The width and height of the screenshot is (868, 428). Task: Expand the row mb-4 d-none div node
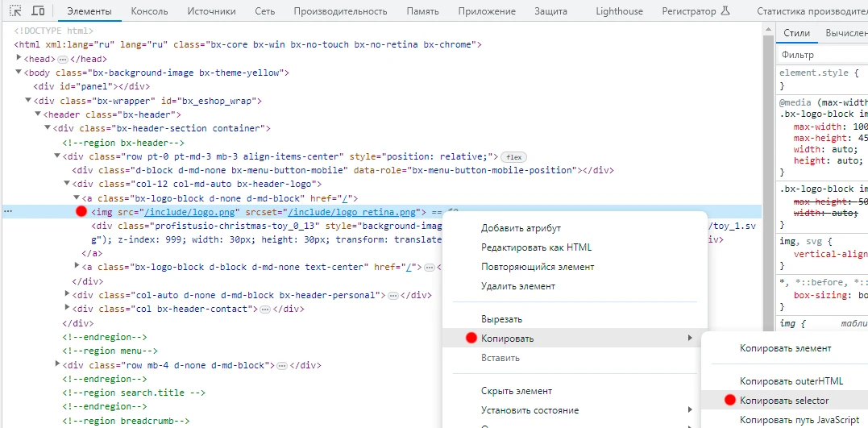(x=57, y=364)
